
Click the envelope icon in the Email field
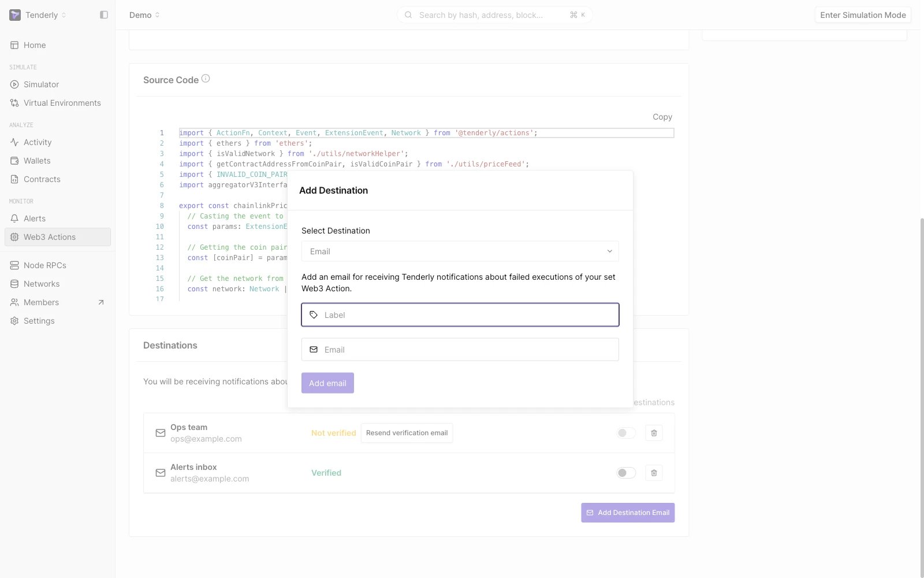tap(314, 350)
